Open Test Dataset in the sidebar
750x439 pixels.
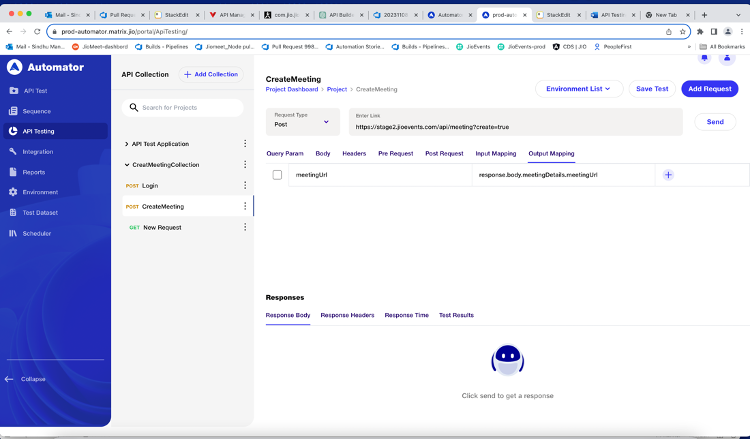[x=40, y=213]
